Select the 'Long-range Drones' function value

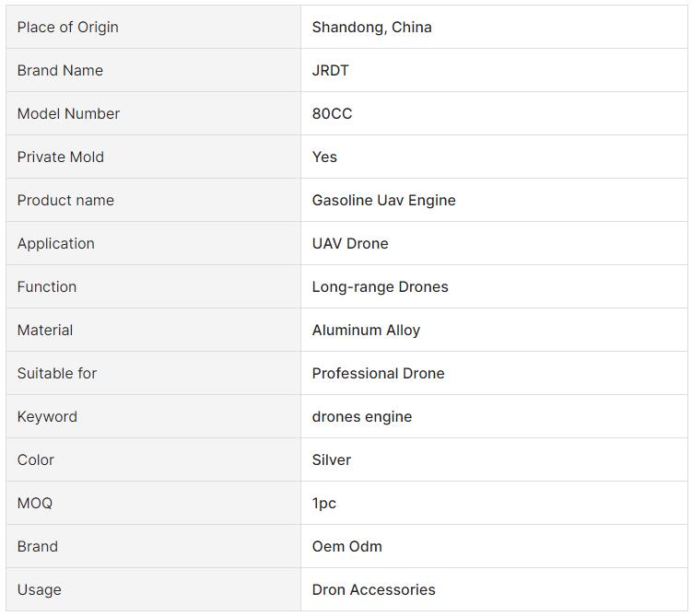coord(380,286)
